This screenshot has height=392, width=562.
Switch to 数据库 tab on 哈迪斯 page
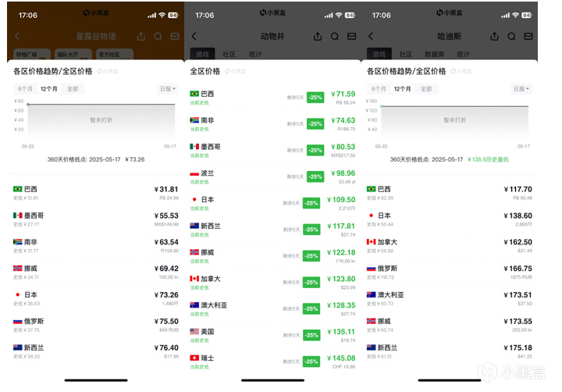(x=435, y=54)
